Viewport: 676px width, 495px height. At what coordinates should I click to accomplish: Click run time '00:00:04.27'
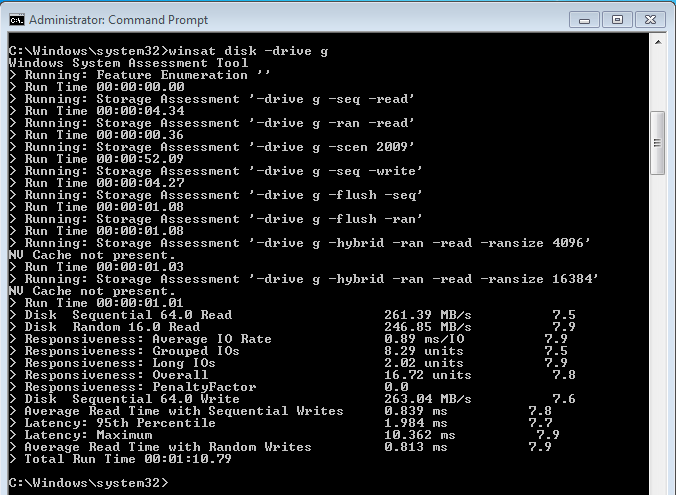pos(141,183)
